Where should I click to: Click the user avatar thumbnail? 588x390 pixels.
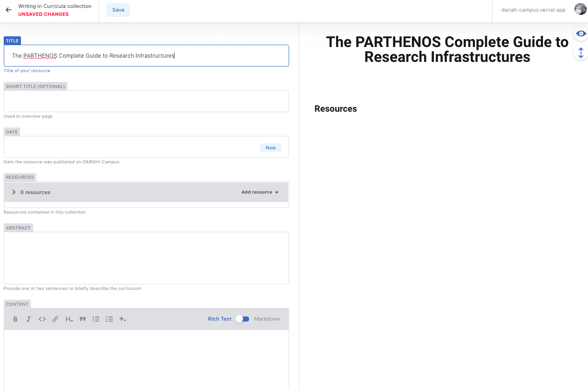pos(580,9)
